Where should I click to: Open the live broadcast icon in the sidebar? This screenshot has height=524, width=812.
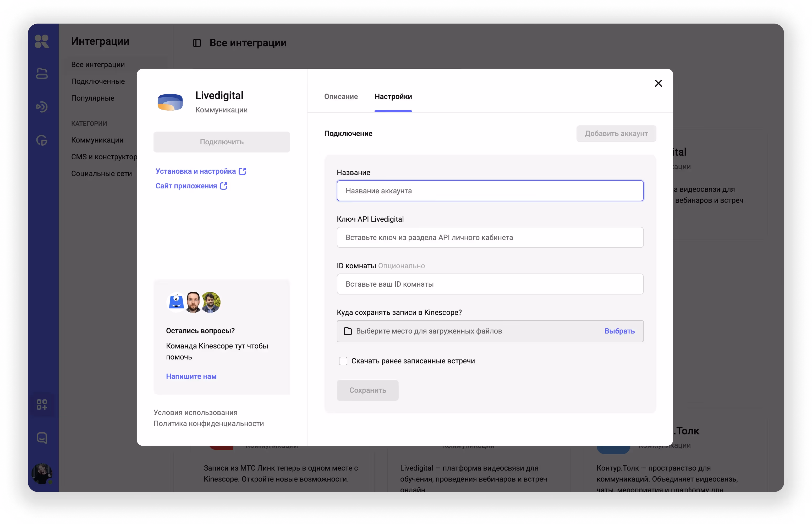tap(42, 107)
